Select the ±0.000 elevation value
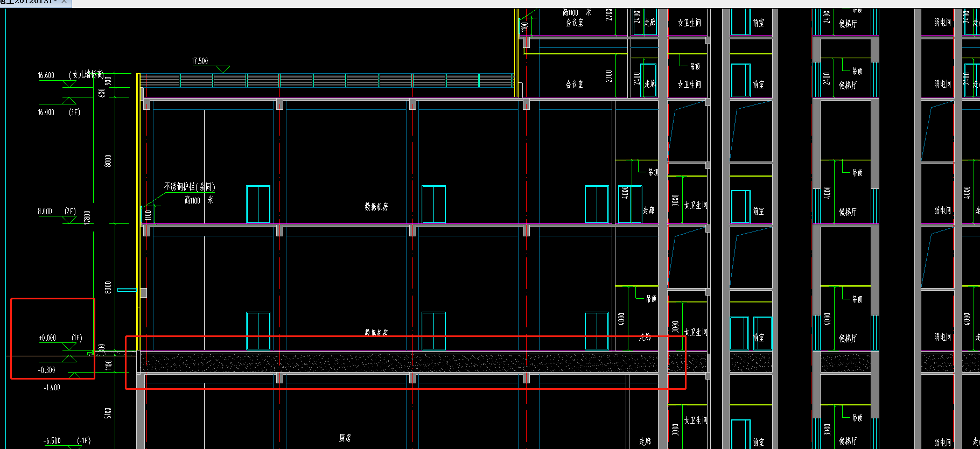Screen dimensions: 980x449 pos(47,338)
